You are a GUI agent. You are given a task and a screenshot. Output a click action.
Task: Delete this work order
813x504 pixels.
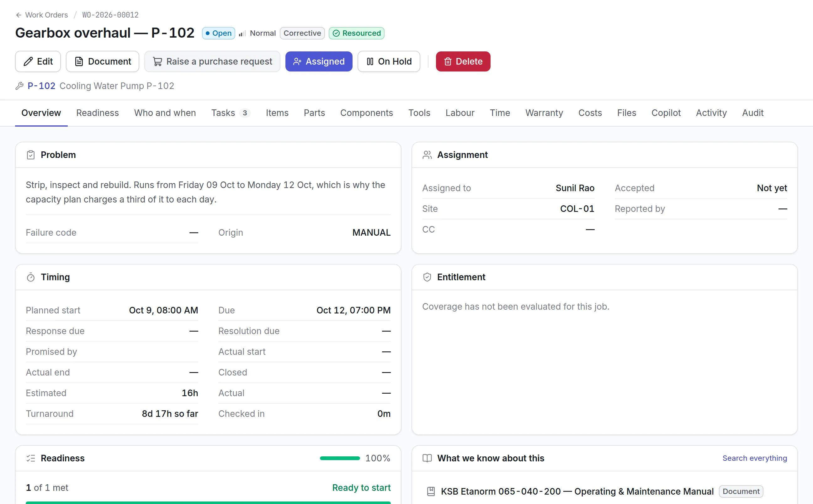coord(463,61)
